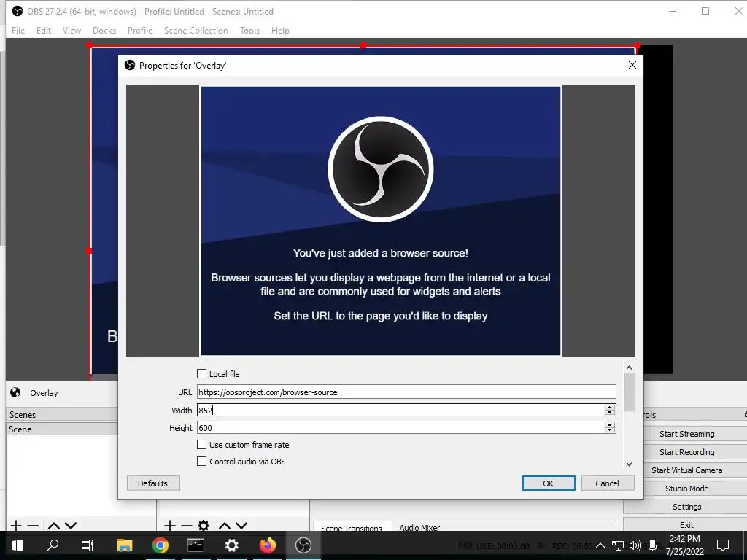This screenshot has height=560, width=747.
Task: Switch to the Audio Mixer tab
Action: click(419, 526)
